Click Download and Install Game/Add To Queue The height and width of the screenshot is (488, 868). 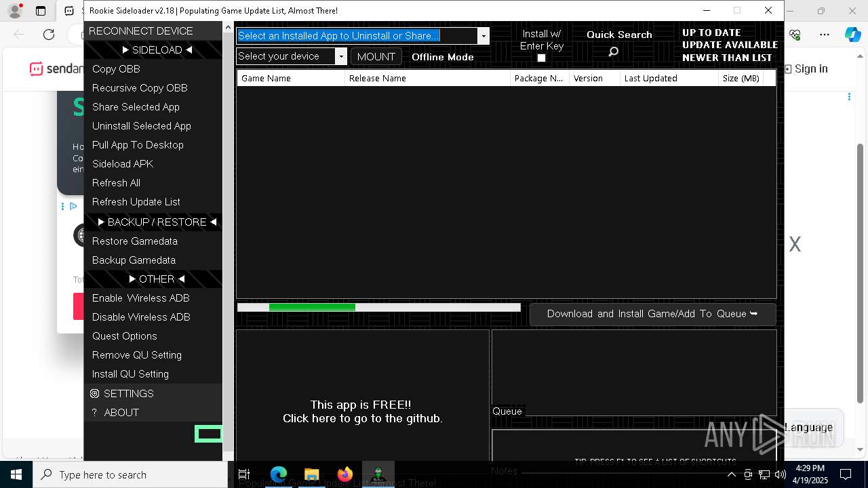coord(652,314)
